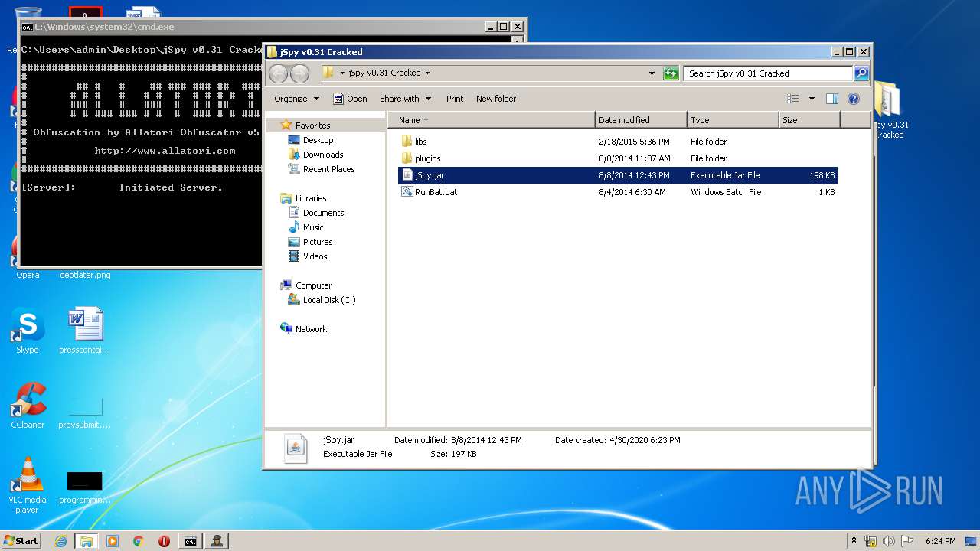Open the Explorer help question mark icon
This screenshot has height=551, width=980.
(854, 99)
